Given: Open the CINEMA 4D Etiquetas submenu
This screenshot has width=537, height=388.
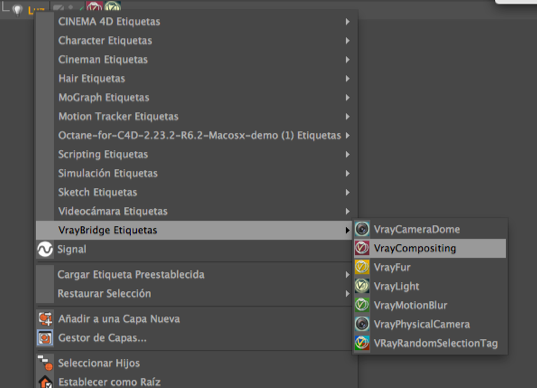Looking at the screenshot, I should pos(197,22).
